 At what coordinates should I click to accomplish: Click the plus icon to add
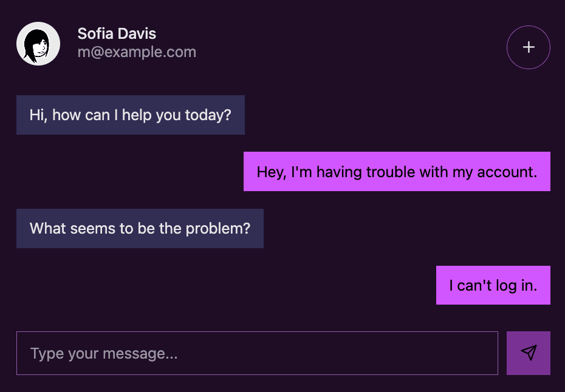click(529, 47)
